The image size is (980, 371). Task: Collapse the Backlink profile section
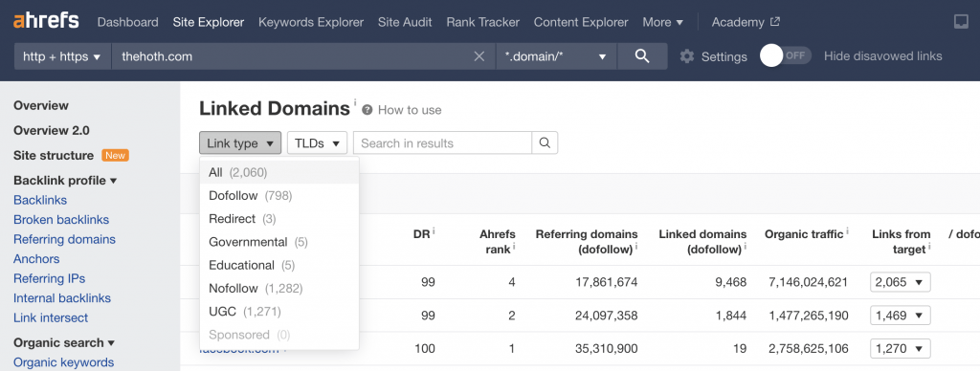click(x=65, y=181)
